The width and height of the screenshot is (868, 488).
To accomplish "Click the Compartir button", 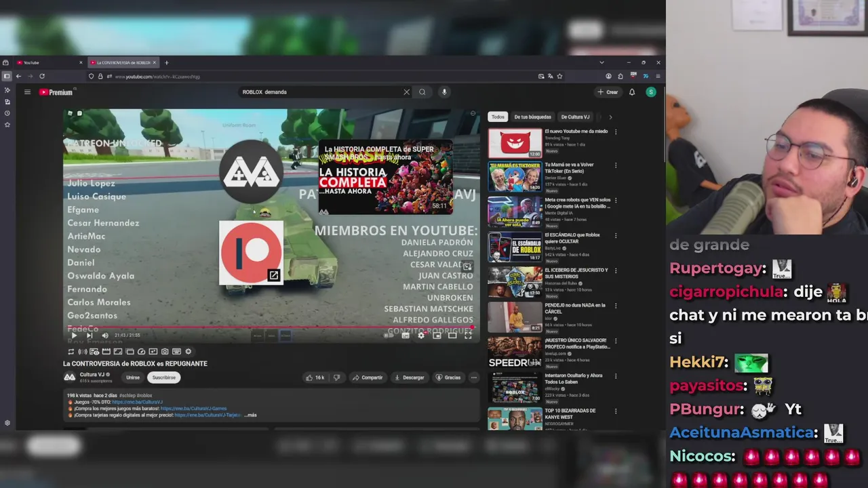I will coord(368,378).
